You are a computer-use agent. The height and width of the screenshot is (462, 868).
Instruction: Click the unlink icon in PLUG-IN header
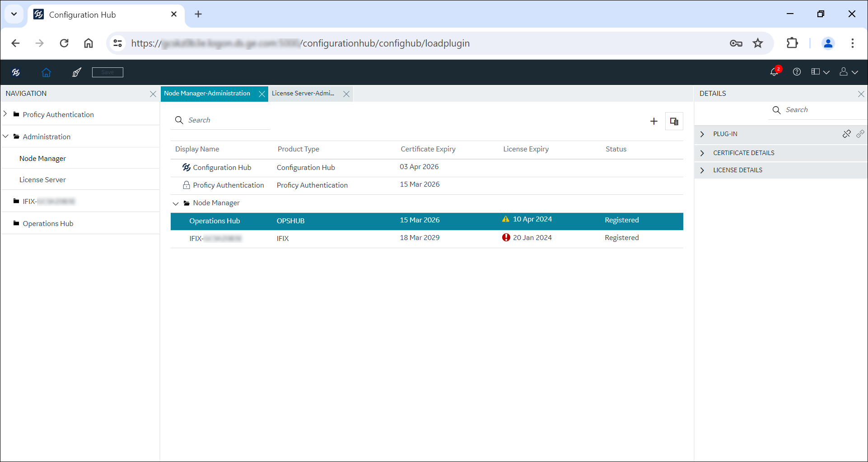[x=847, y=134]
